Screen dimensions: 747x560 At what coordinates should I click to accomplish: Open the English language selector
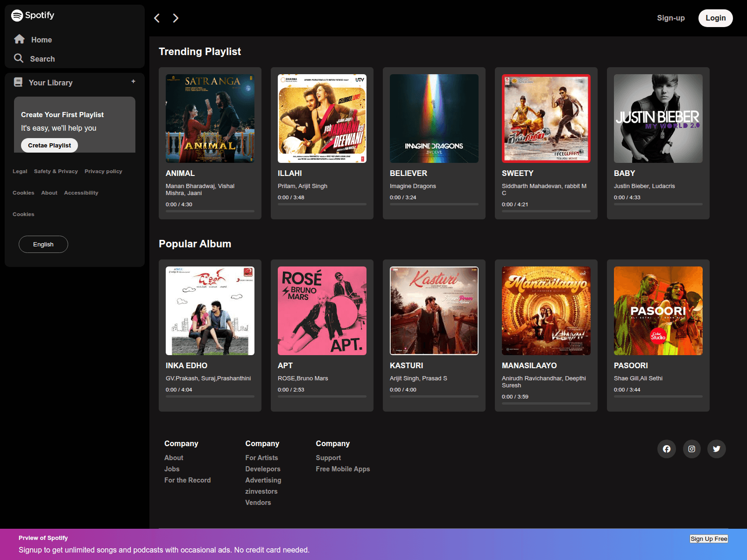click(x=43, y=244)
